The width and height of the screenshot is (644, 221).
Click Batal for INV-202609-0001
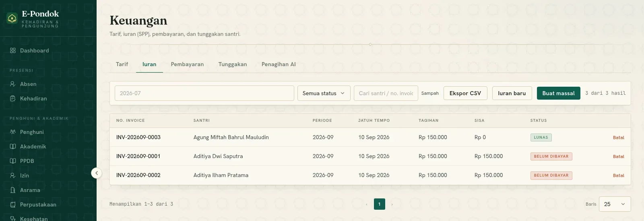619,156
